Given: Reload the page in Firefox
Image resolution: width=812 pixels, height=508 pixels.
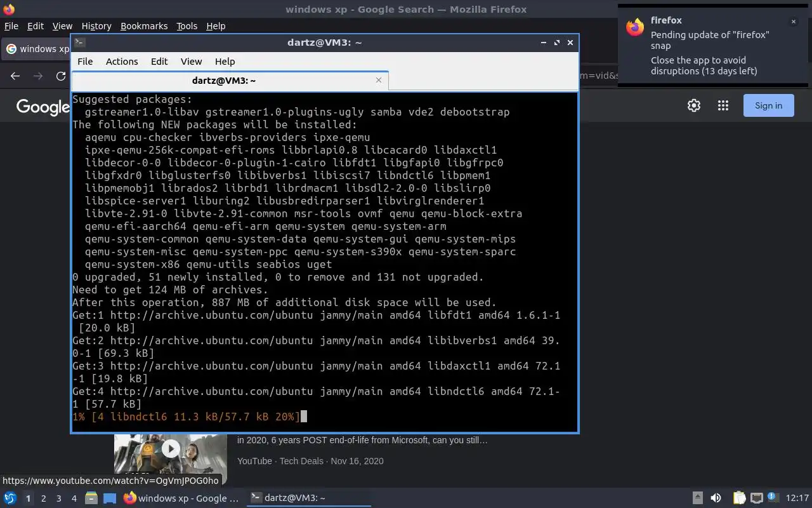Looking at the screenshot, I should pos(61,76).
